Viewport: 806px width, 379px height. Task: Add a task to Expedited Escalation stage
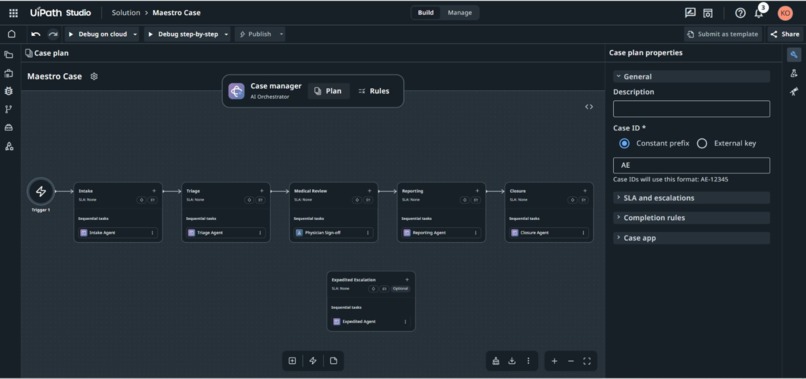tap(407, 280)
